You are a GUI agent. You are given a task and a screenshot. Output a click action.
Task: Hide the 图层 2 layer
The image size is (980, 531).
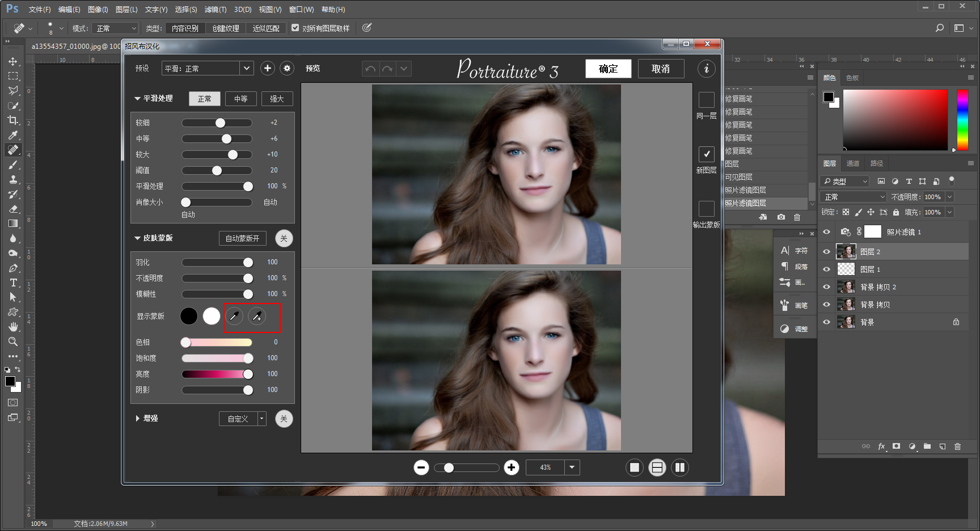826,251
